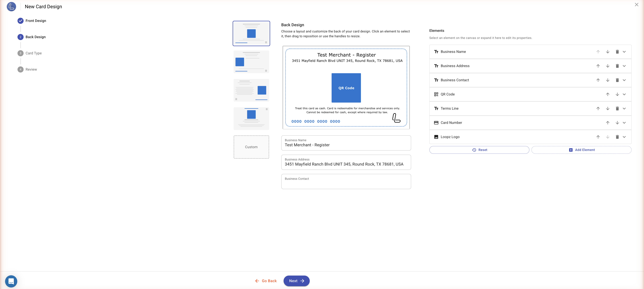Click the card icon beside Card Number row
The image size is (644, 289).
click(436, 123)
